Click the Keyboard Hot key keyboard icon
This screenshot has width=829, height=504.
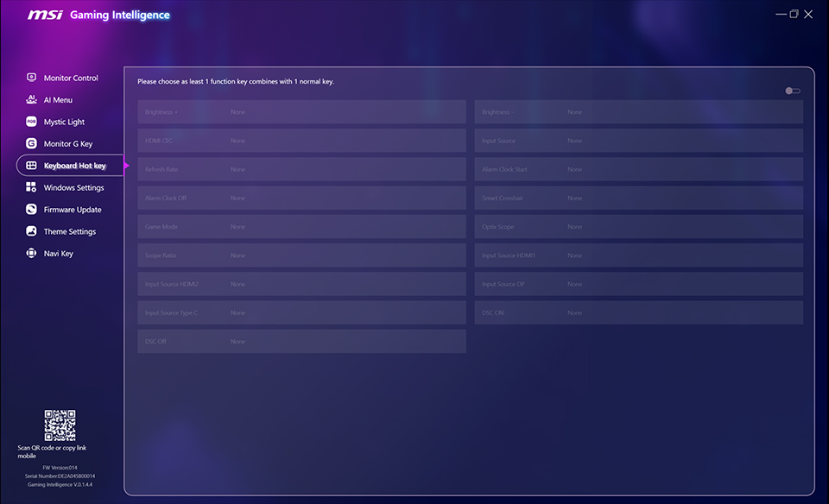pyautogui.click(x=32, y=165)
